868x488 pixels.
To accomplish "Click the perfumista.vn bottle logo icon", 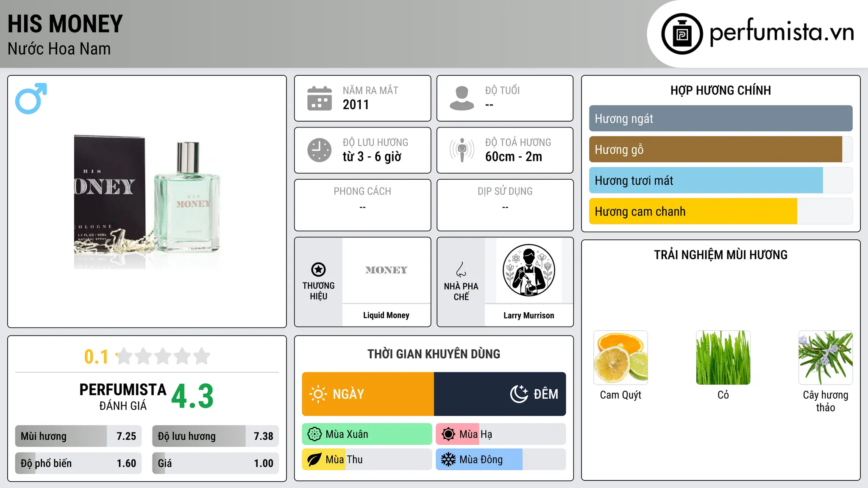I will tap(682, 34).
